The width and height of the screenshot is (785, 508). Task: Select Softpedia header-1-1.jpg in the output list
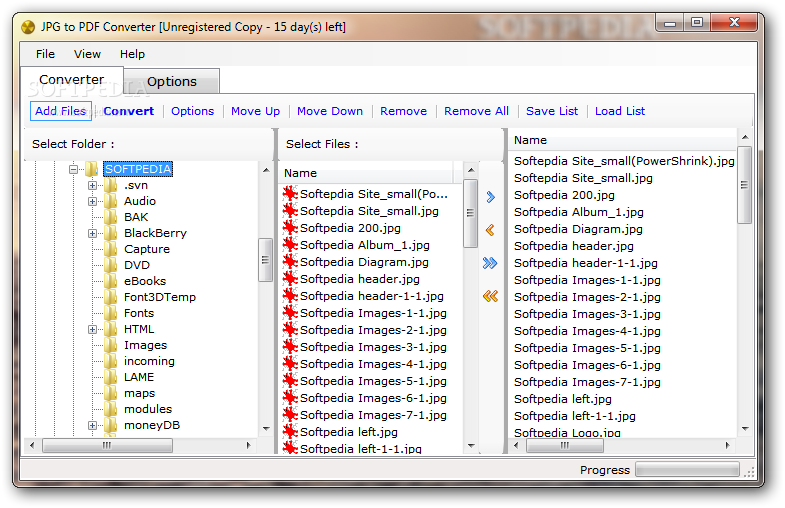click(586, 263)
